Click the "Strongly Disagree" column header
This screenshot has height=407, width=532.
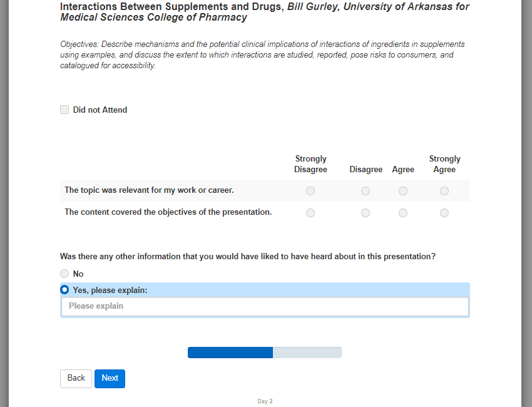[310, 164]
